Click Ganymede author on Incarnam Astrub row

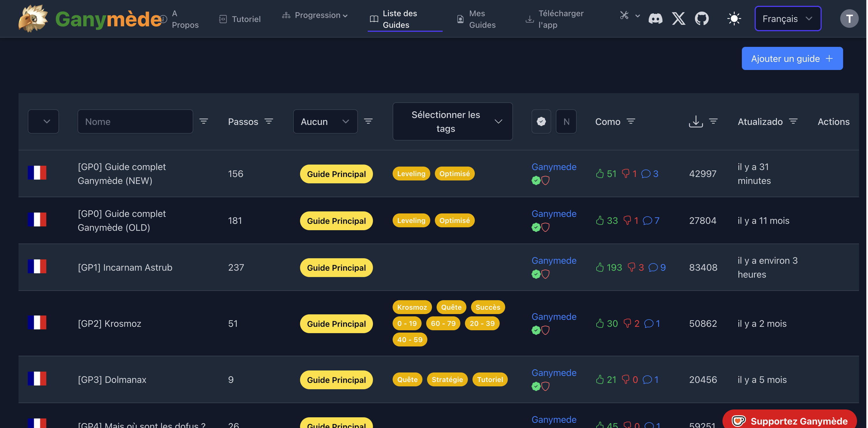click(554, 261)
